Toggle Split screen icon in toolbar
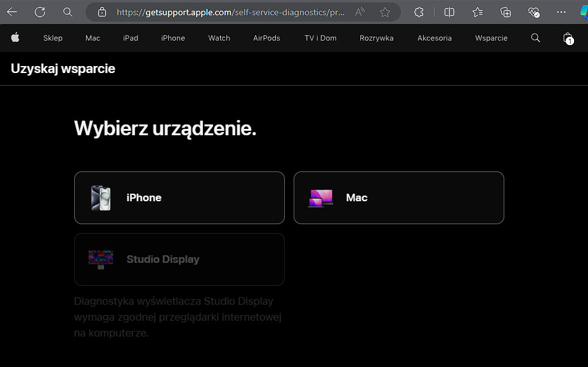Image resolution: width=588 pixels, height=367 pixels. point(449,13)
